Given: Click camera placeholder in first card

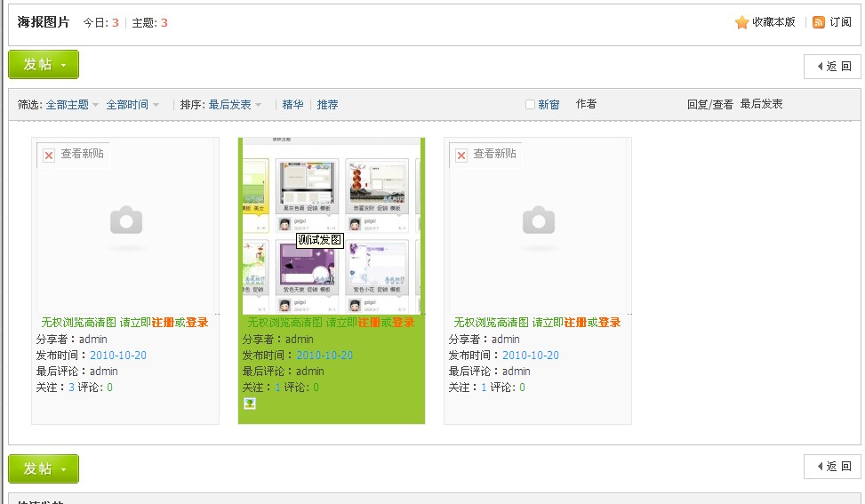Looking at the screenshot, I should (126, 220).
